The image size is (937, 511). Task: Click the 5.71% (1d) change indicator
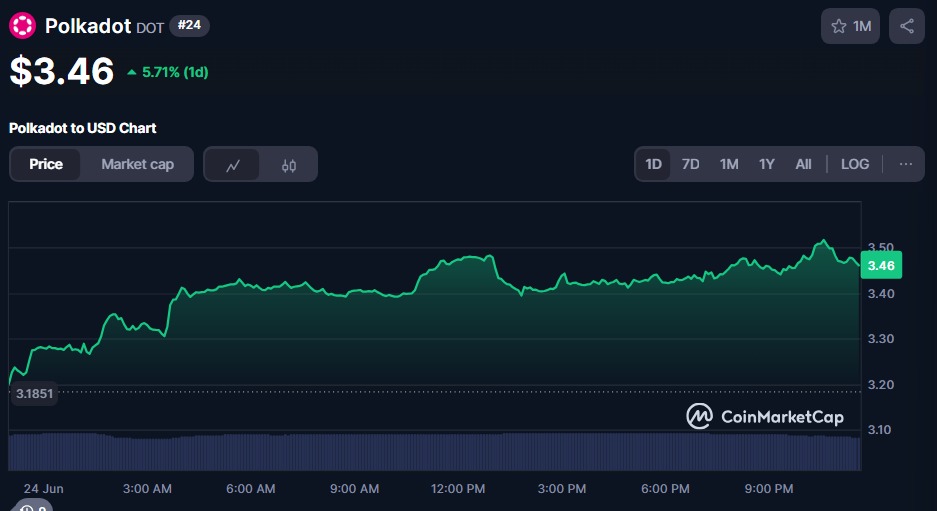168,72
